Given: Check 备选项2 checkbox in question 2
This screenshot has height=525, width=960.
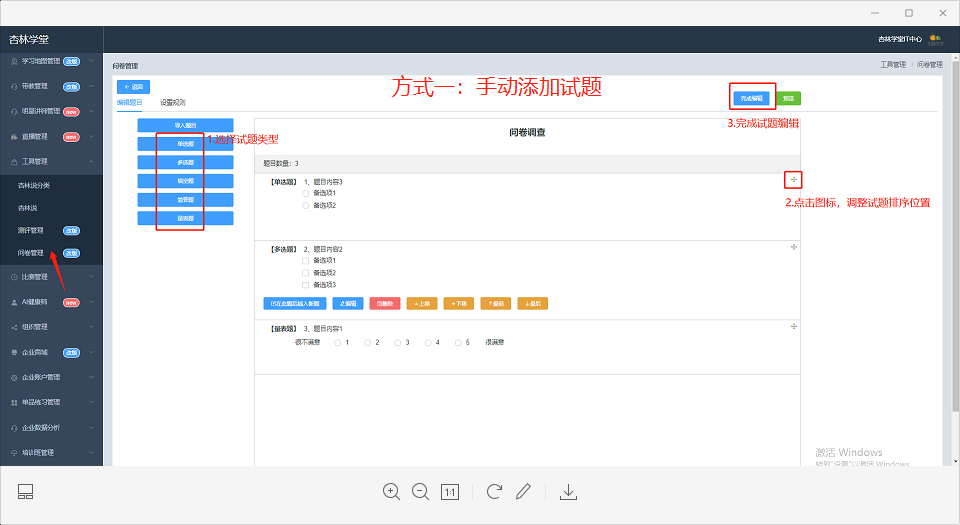Looking at the screenshot, I should click(x=306, y=273).
